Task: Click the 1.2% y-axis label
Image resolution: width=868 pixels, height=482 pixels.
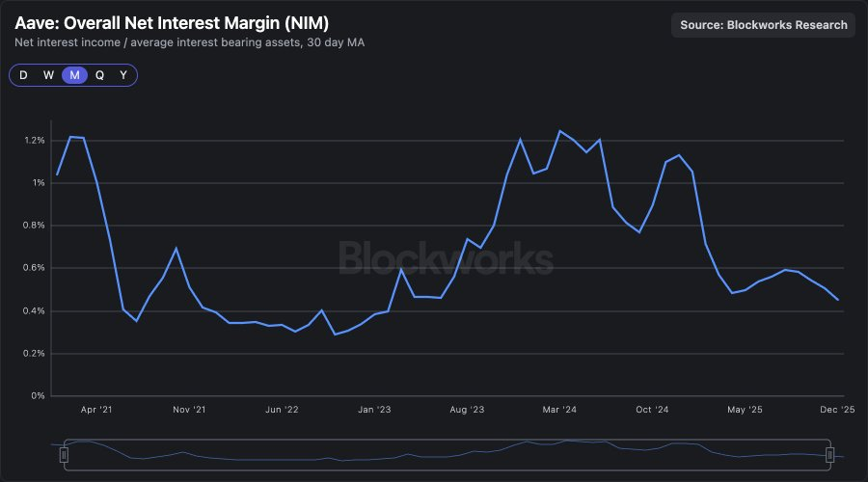Action: [x=35, y=141]
